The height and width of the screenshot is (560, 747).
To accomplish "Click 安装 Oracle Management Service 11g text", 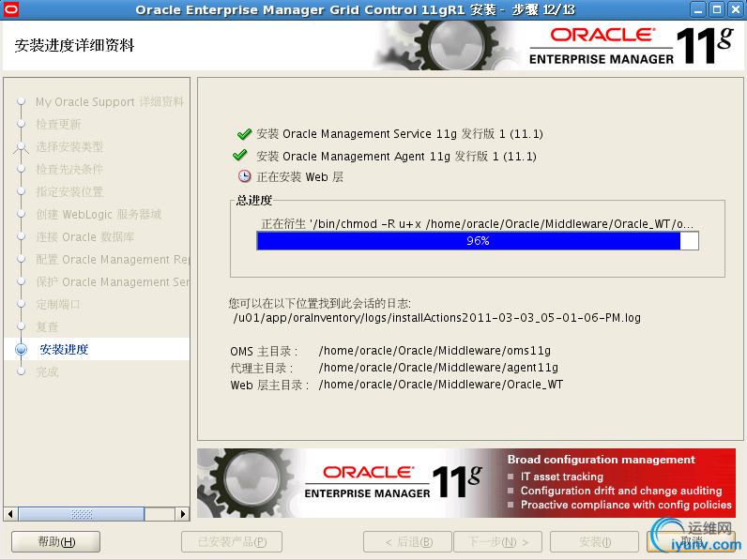I will coord(400,134).
